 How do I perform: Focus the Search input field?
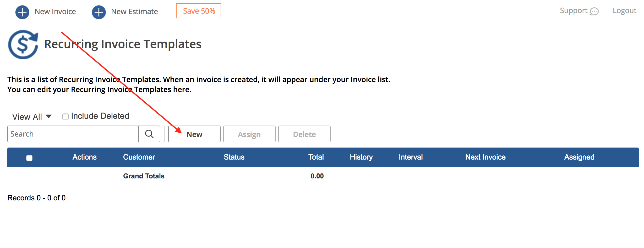pos(73,134)
